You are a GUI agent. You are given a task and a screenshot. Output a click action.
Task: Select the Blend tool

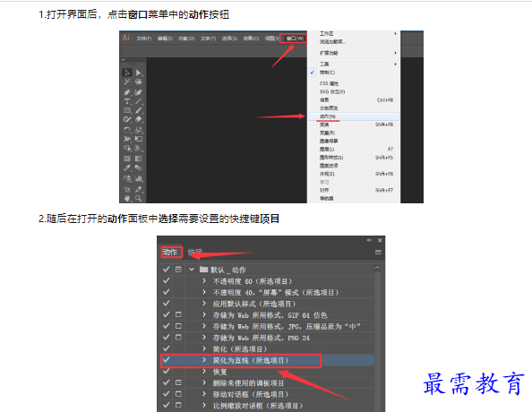139,167
